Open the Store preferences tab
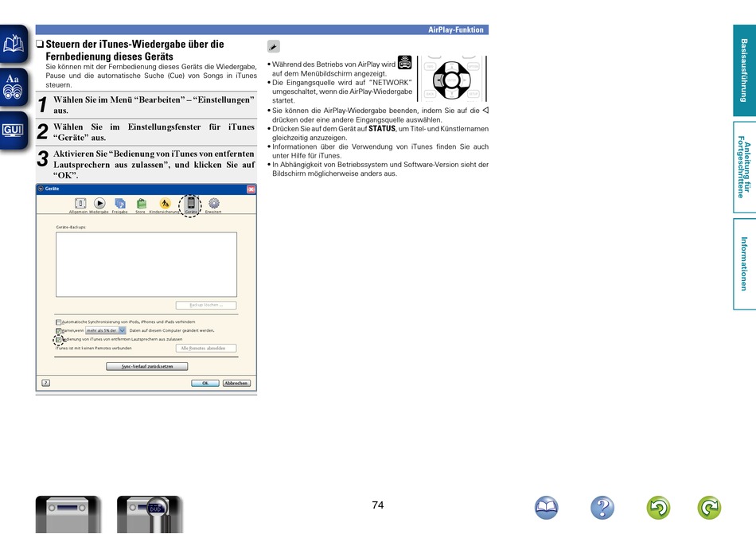The image size is (756, 534). [141, 205]
